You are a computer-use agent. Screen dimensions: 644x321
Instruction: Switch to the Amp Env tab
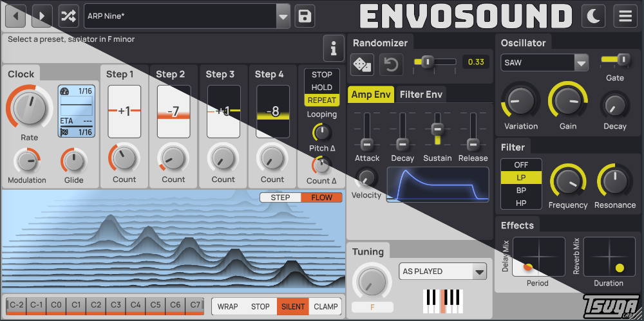coord(371,95)
